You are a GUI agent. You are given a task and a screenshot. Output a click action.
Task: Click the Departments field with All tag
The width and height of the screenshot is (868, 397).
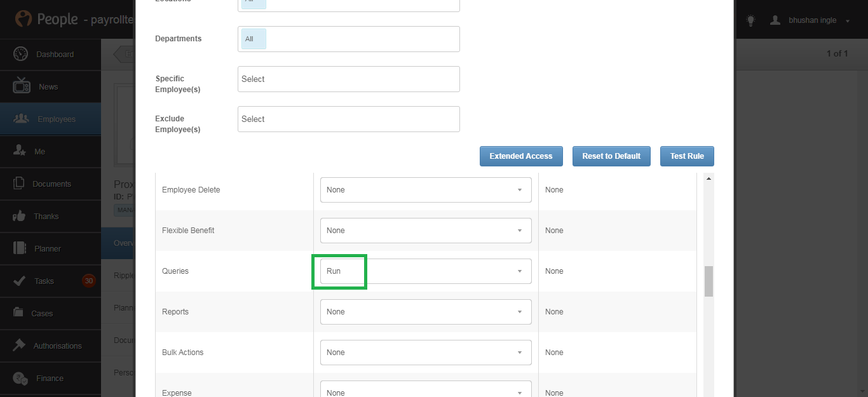[x=349, y=39]
